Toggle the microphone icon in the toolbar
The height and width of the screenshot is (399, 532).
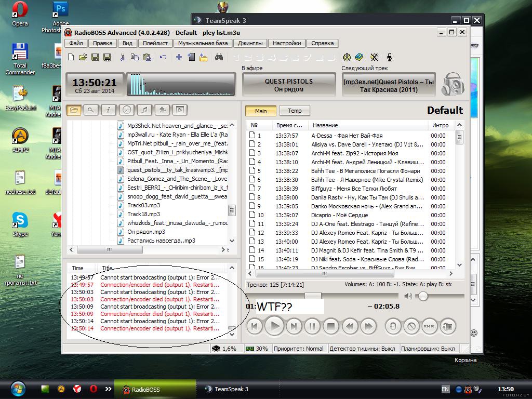[390, 57]
